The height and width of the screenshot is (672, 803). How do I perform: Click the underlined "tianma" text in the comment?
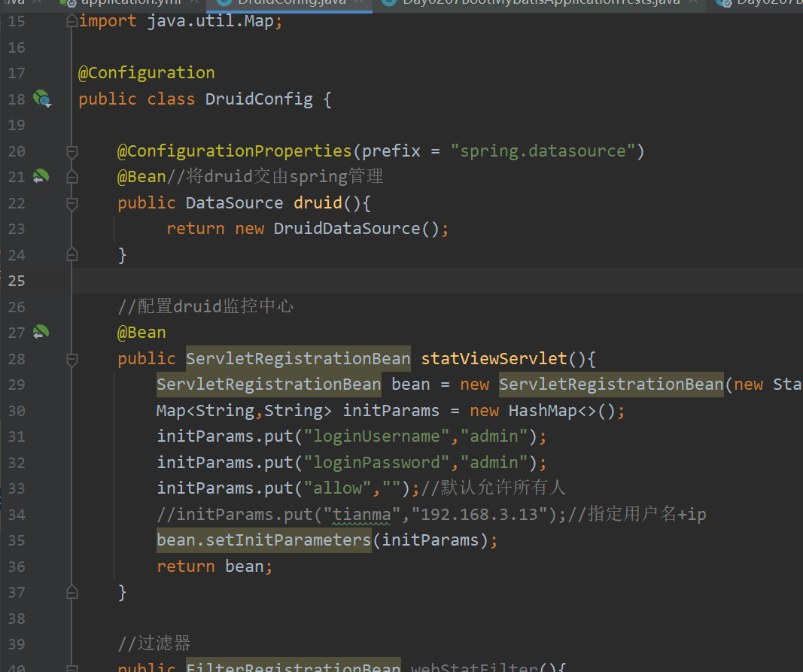[x=361, y=514]
